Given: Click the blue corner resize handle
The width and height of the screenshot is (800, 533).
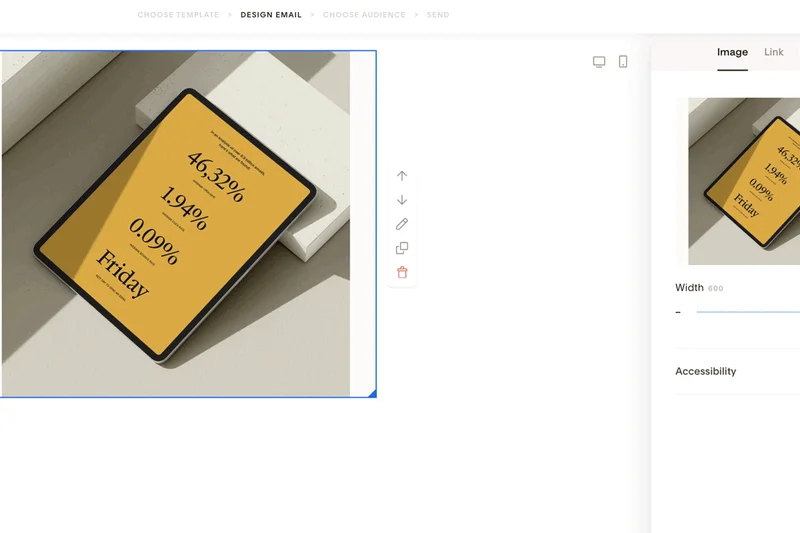Looking at the screenshot, I should [372, 394].
